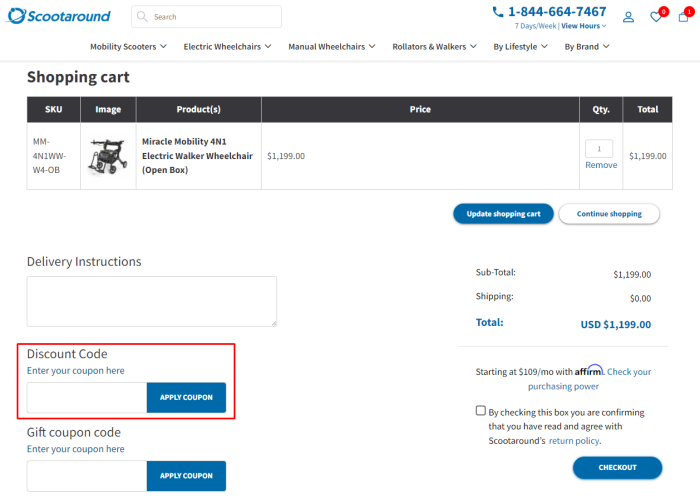The image size is (700, 500).
Task: Click the Total column header
Action: click(x=647, y=109)
